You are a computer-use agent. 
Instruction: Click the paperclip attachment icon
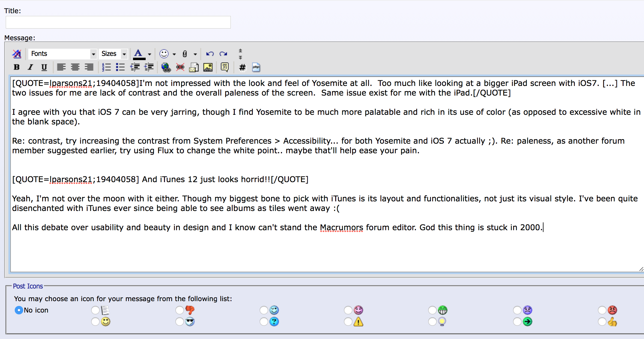point(185,54)
